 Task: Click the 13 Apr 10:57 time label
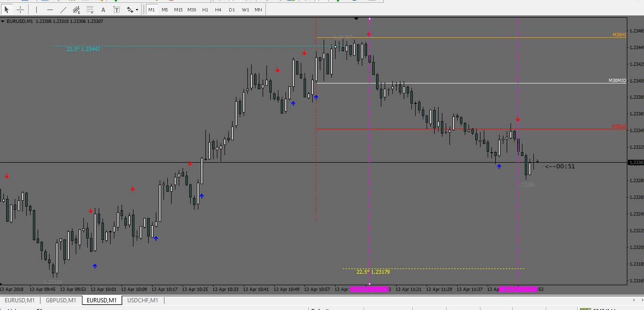[317, 289]
